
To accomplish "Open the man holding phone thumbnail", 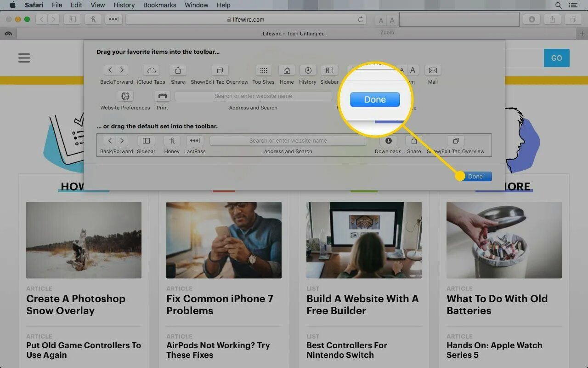I will tap(224, 240).
